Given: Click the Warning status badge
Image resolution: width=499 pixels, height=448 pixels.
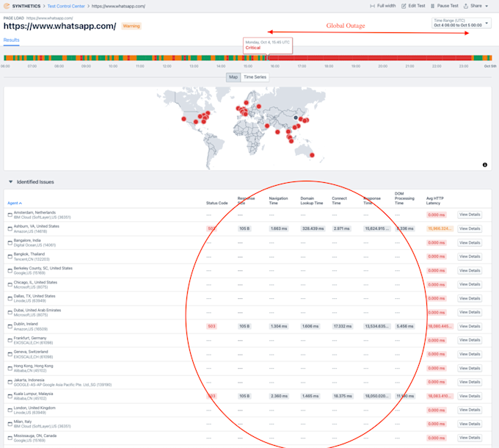Looking at the screenshot, I should 131,26.
